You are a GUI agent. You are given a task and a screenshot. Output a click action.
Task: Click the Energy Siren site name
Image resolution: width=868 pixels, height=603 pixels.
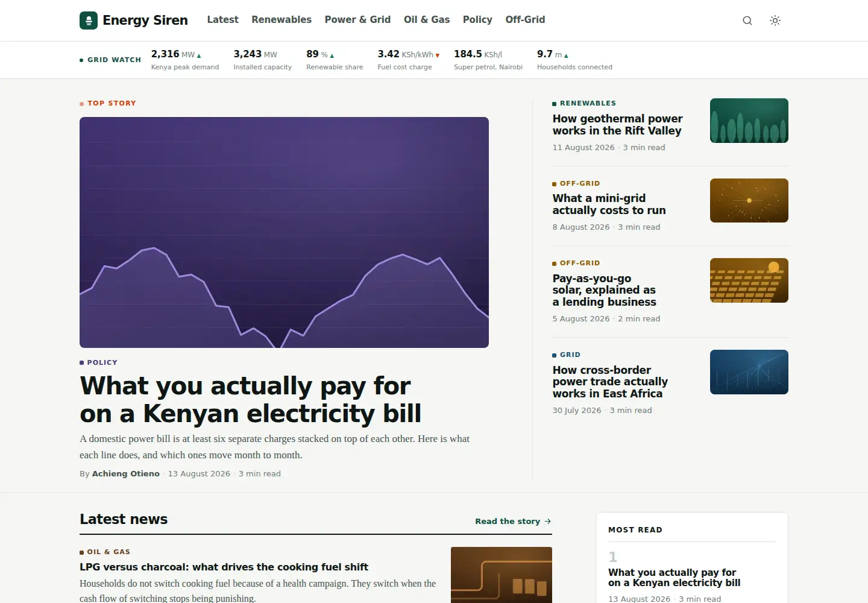[x=145, y=21]
